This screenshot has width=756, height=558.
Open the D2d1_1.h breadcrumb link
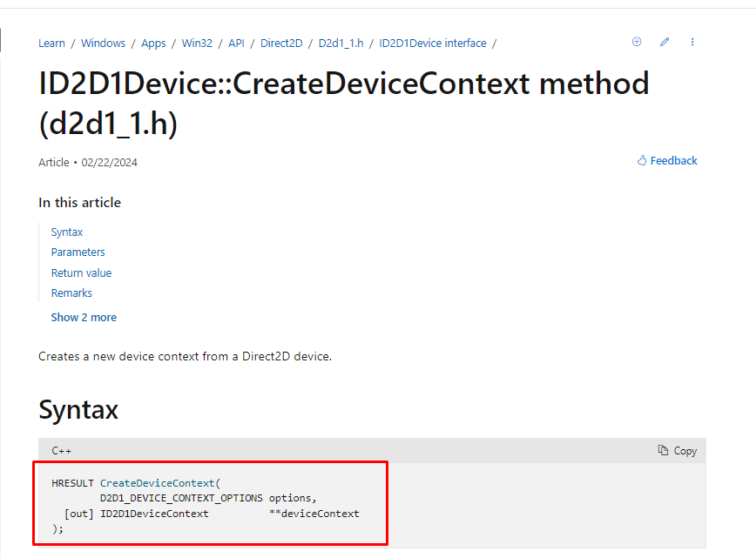(x=341, y=43)
